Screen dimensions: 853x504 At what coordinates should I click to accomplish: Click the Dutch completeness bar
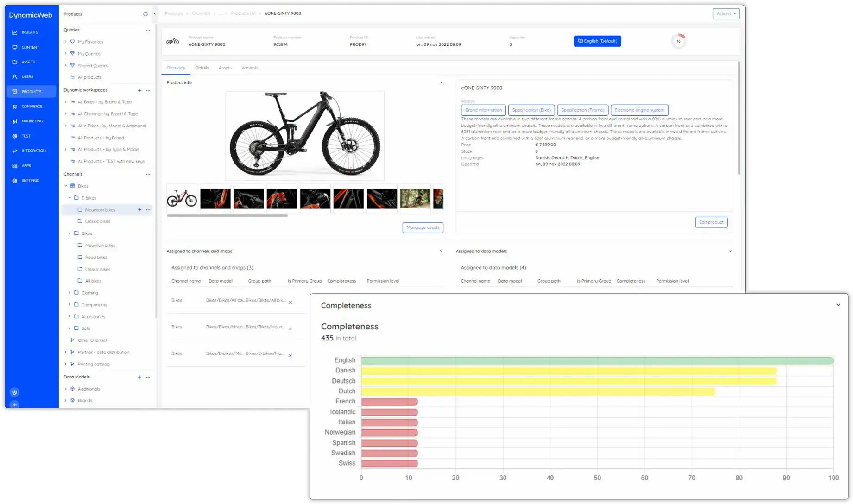point(538,391)
